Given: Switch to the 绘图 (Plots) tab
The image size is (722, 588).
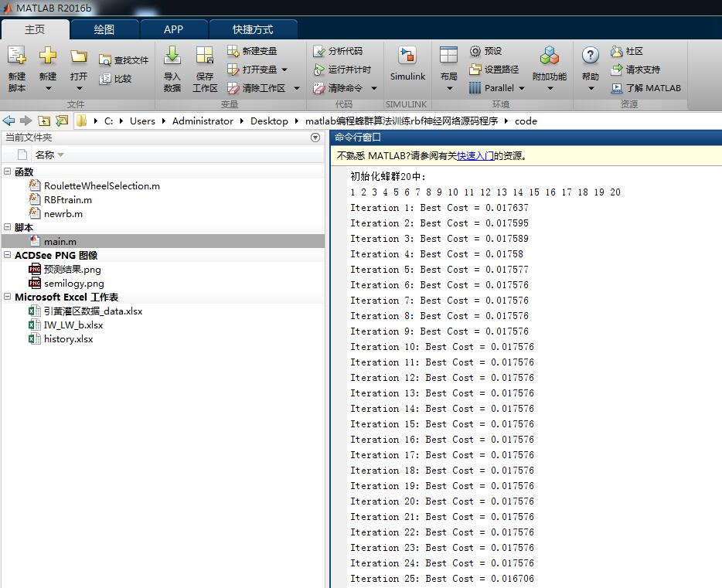Looking at the screenshot, I should [104, 29].
